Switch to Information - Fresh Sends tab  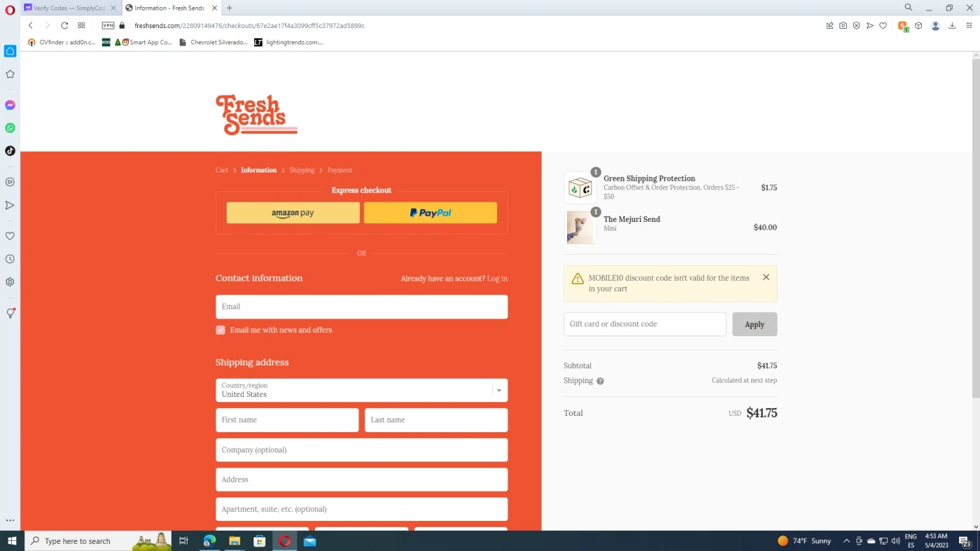(171, 8)
